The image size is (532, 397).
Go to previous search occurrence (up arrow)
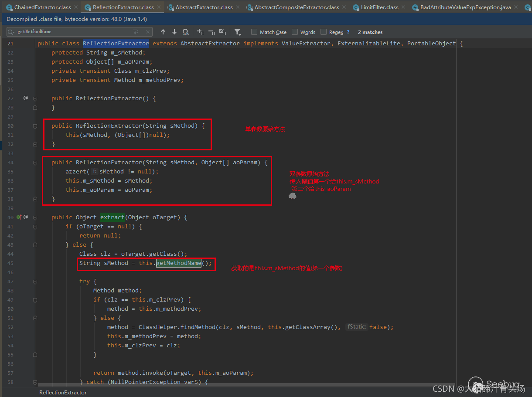[x=163, y=32]
